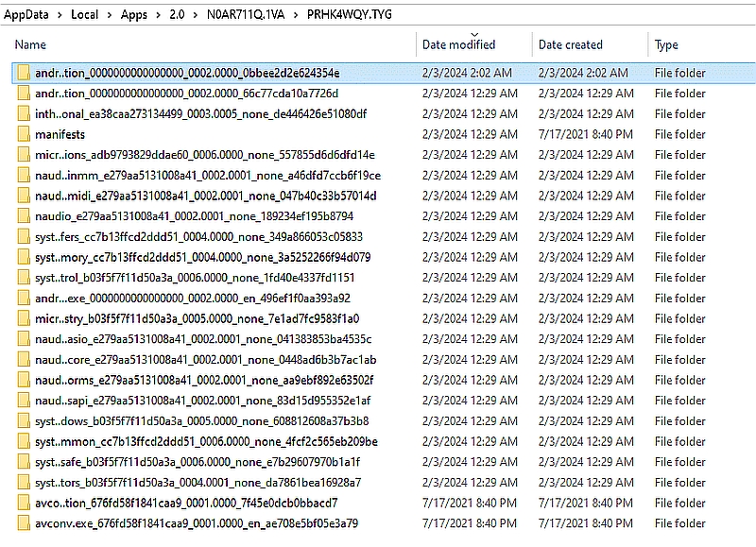Viewport: 756px width, 547px height.
Task: Select name andr...exe_0000000000000000_0002.0000_en_496ef1f0aa393a92
Action: [193, 299]
